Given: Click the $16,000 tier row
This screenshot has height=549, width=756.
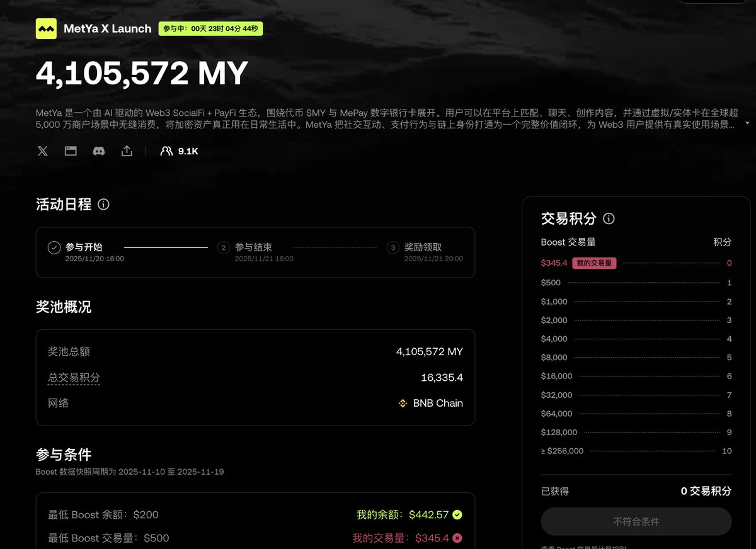Looking at the screenshot, I should [x=636, y=376].
